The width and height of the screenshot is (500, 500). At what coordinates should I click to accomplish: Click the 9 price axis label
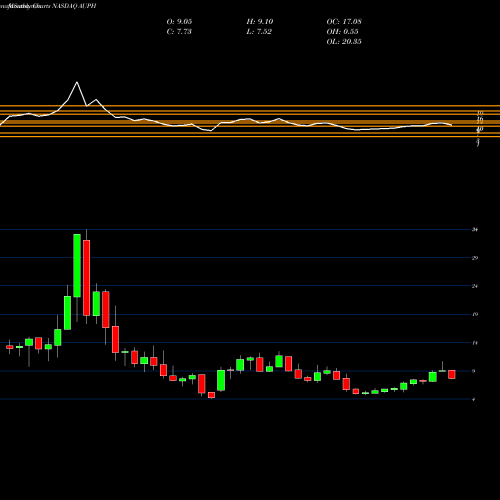pyautogui.click(x=474, y=371)
